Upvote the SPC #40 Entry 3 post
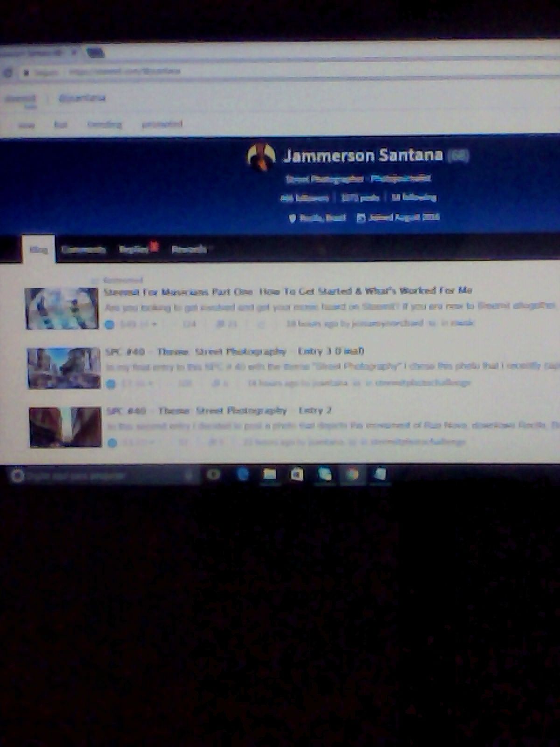Image resolution: width=560 pixels, height=747 pixels. click(x=111, y=384)
